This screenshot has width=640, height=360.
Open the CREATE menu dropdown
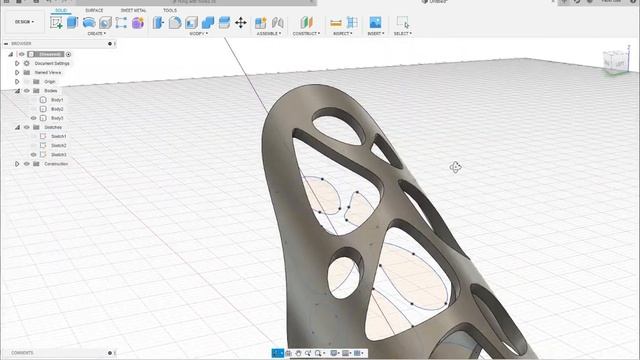click(97, 33)
